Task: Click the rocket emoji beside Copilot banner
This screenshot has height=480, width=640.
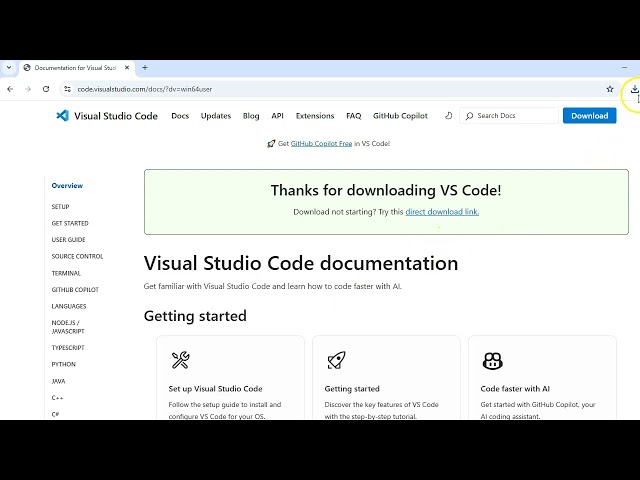Action: [x=271, y=144]
